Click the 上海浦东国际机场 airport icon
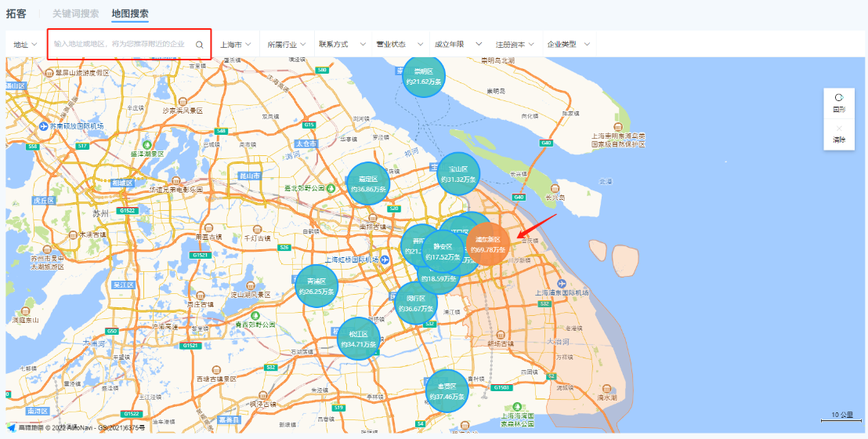The height and width of the screenshot is (439, 868). [562, 283]
